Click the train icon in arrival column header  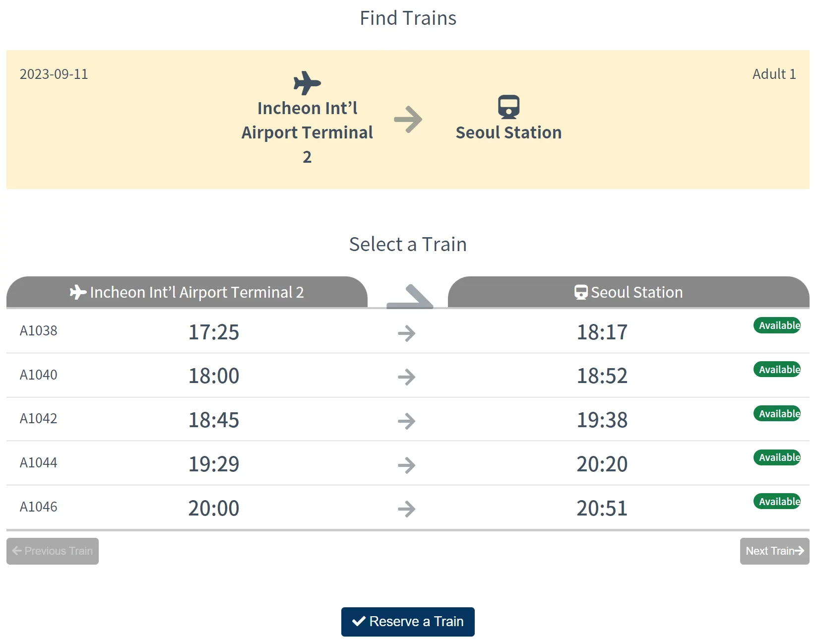tap(581, 292)
